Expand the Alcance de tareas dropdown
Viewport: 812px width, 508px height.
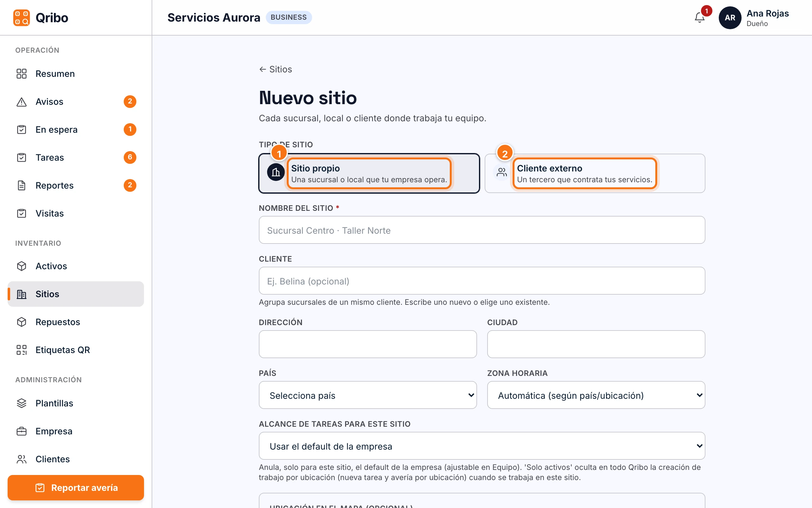[482, 446]
